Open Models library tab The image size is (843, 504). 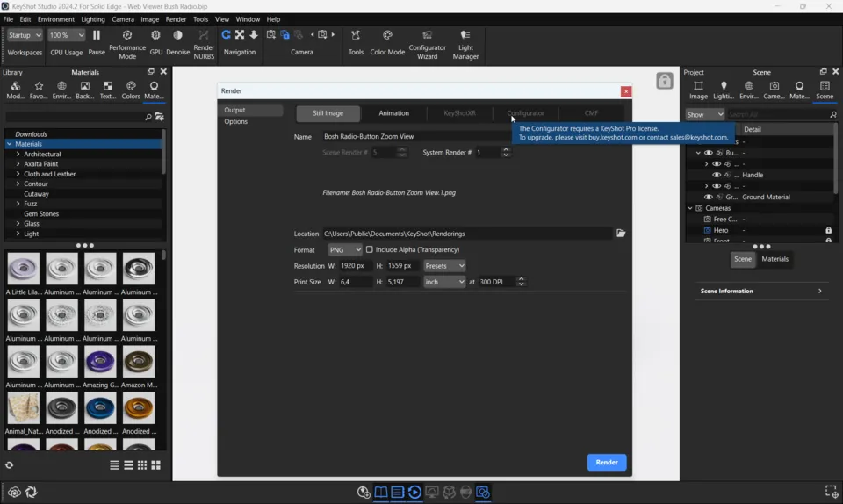(x=15, y=90)
